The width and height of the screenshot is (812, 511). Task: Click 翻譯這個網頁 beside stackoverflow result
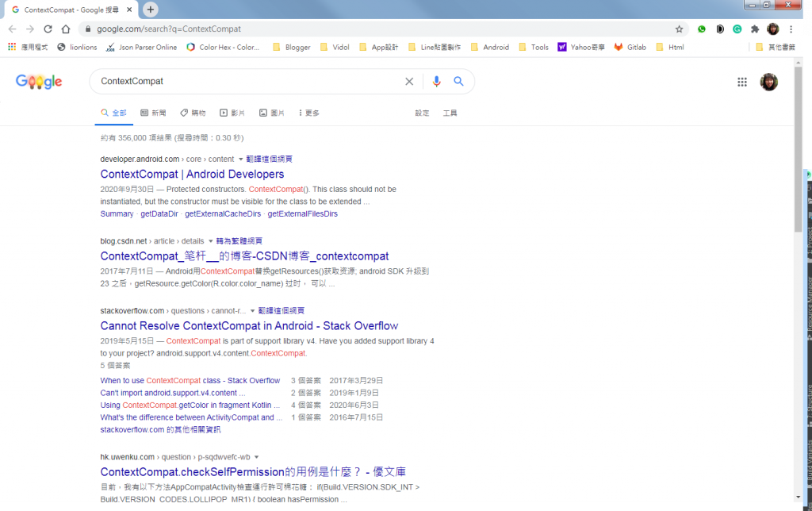pyautogui.click(x=282, y=311)
